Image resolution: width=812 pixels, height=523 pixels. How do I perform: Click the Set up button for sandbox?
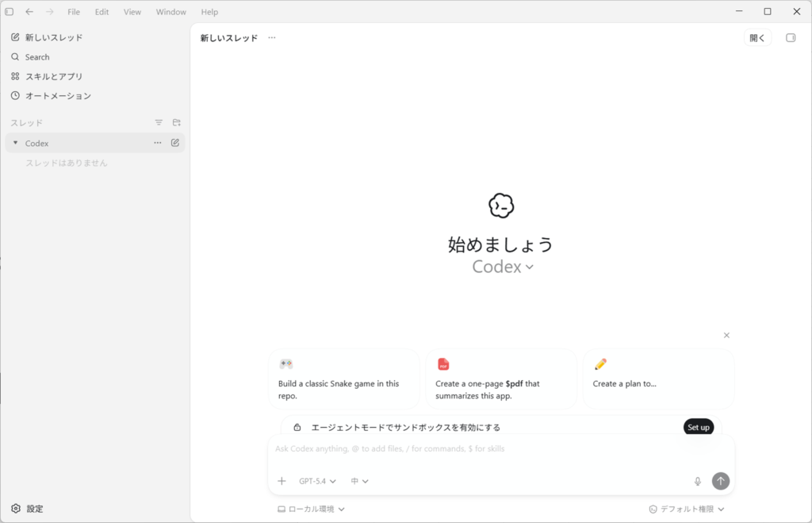(698, 427)
